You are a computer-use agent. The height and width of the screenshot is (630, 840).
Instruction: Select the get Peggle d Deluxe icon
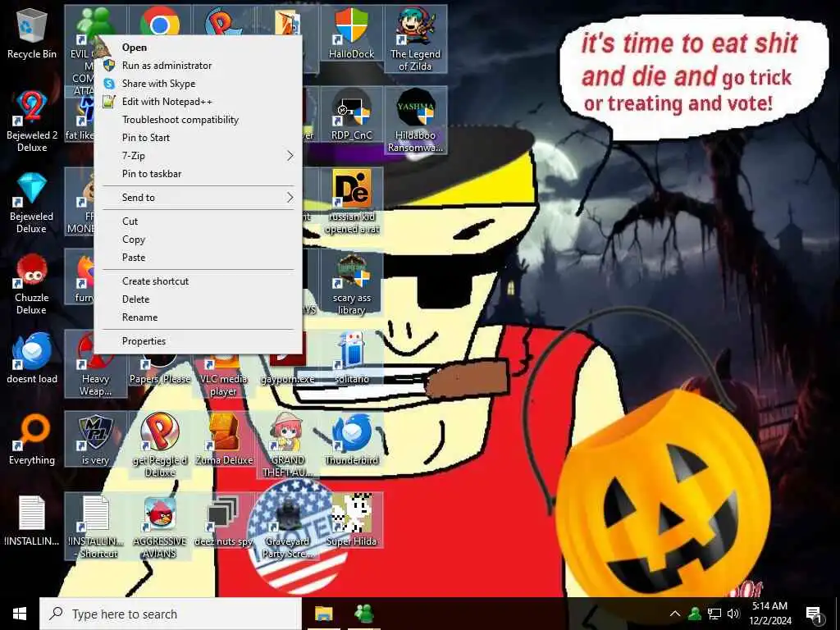click(x=160, y=445)
